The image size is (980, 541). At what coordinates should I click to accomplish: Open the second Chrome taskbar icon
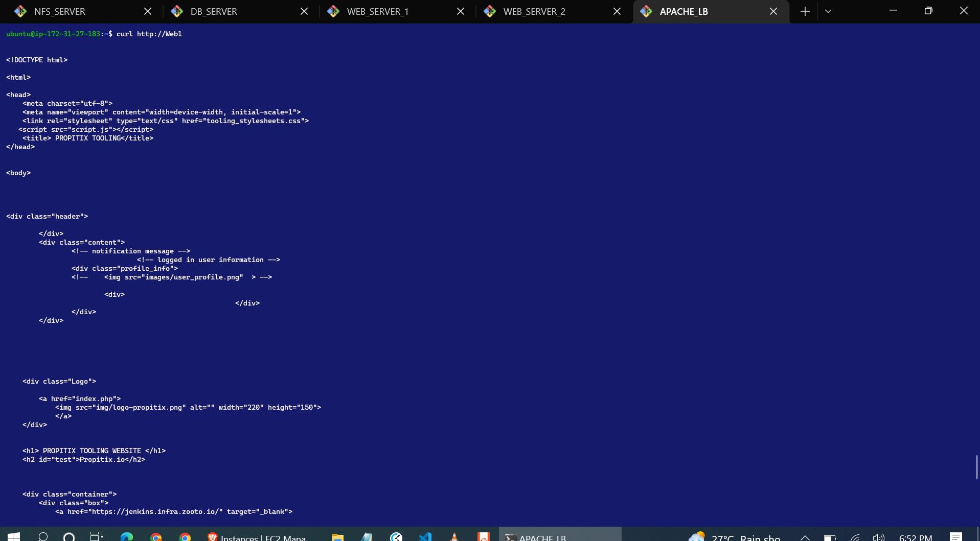coord(185,536)
